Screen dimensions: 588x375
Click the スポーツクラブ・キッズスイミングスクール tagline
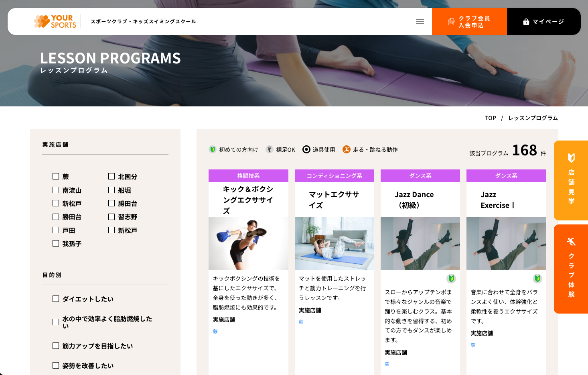coord(143,22)
